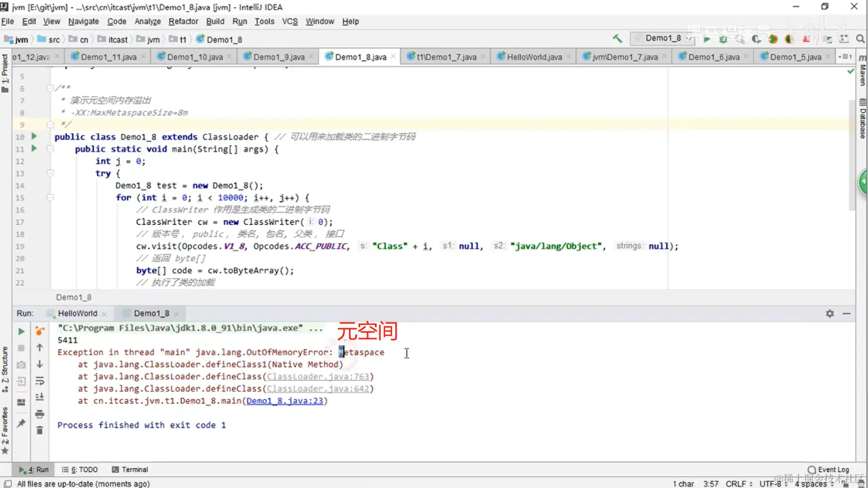Switch to the HelloWorld run tab
Image resolution: width=868 pixels, height=488 pixels.
(x=77, y=313)
